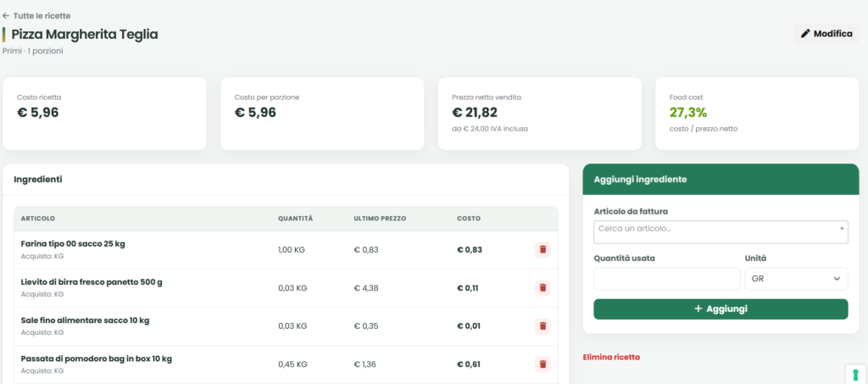Screen dimensions: 868x384
Task: Click the € 0,11 cost cell
Action: (x=468, y=287)
